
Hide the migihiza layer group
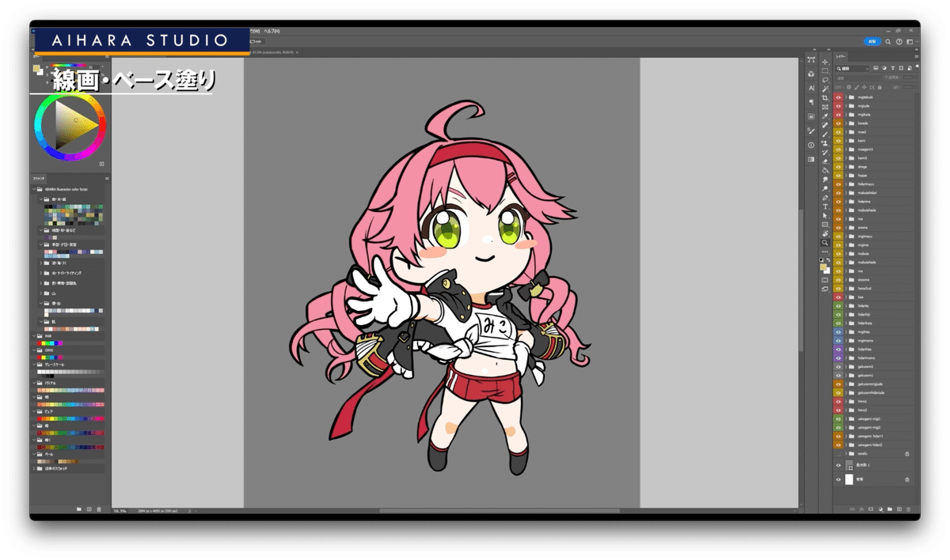[x=838, y=331]
